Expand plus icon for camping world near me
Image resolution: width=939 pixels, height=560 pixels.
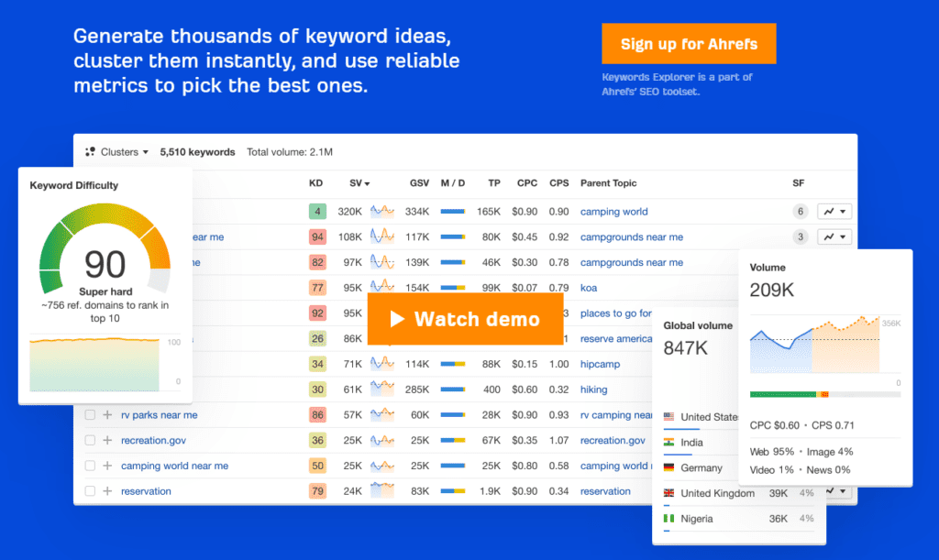click(107, 466)
